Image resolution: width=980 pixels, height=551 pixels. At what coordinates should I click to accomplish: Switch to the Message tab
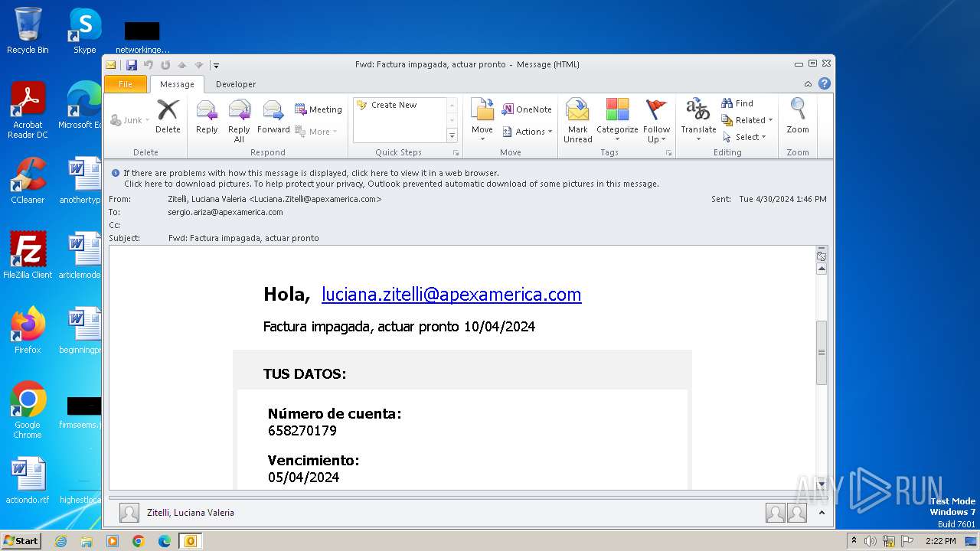click(177, 84)
